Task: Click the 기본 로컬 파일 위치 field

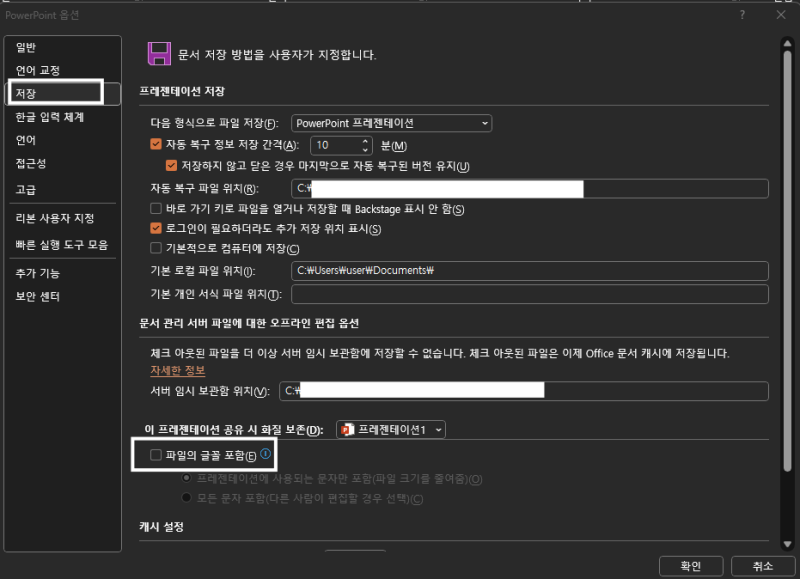Action: pyautogui.click(x=530, y=270)
